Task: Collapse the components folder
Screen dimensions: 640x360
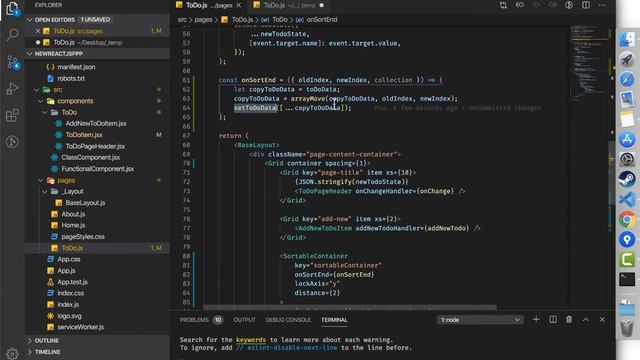Action: [40, 101]
